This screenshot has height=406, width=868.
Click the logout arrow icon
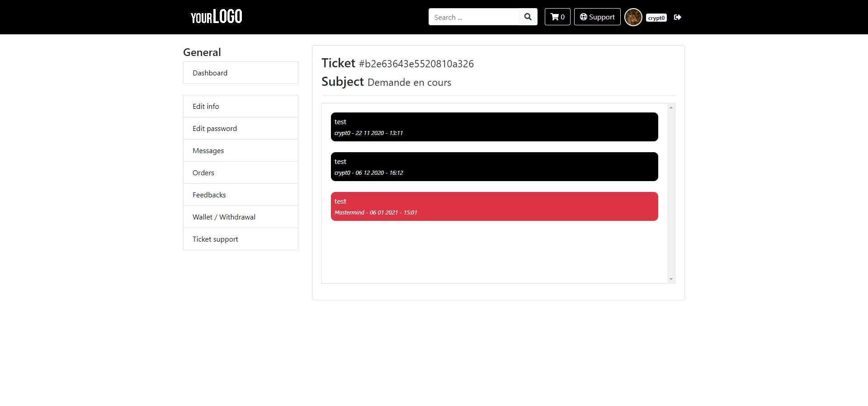[677, 17]
